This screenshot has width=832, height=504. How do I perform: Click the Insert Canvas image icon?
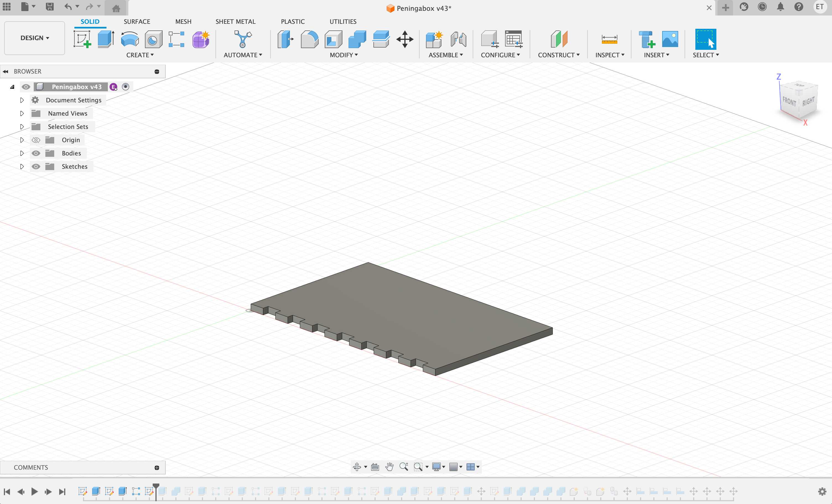point(670,39)
